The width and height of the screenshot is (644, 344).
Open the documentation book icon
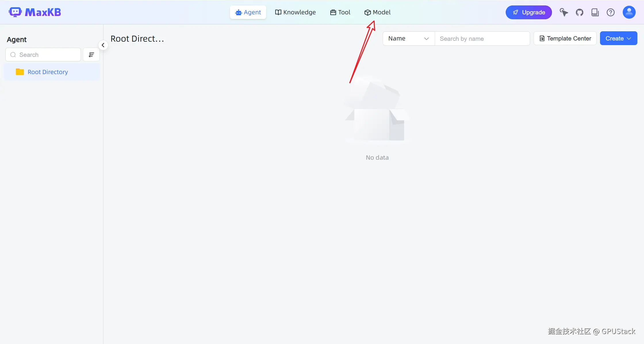click(595, 12)
